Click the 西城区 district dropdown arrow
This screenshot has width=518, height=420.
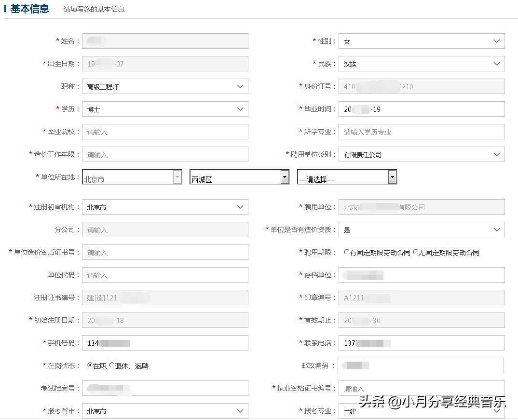click(284, 177)
